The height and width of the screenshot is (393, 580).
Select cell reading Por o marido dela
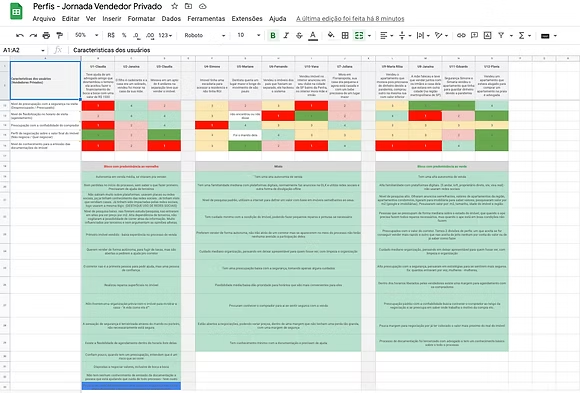click(x=245, y=135)
